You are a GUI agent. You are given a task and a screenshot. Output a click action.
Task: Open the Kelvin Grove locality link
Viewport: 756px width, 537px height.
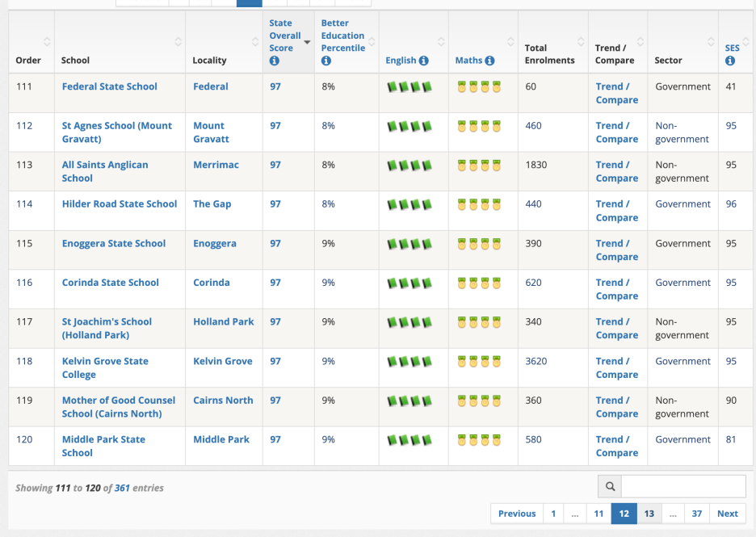tap(222, 361)
